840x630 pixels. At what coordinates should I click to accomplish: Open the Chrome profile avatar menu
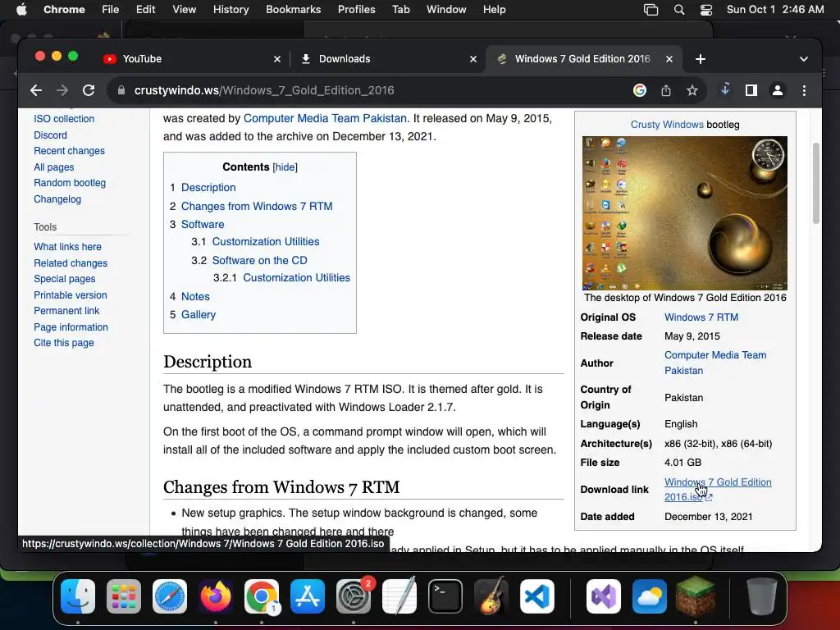coord(778,90)
